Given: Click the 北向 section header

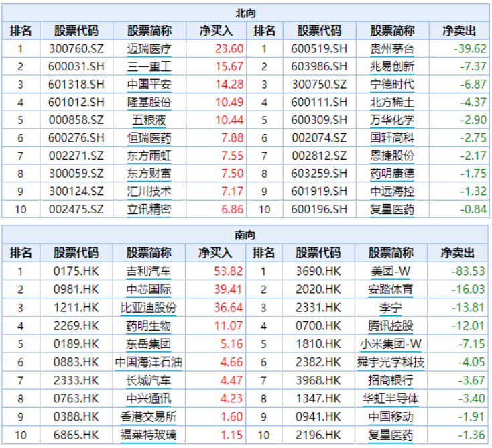Looking at the screenshot, I should point(246,13).
